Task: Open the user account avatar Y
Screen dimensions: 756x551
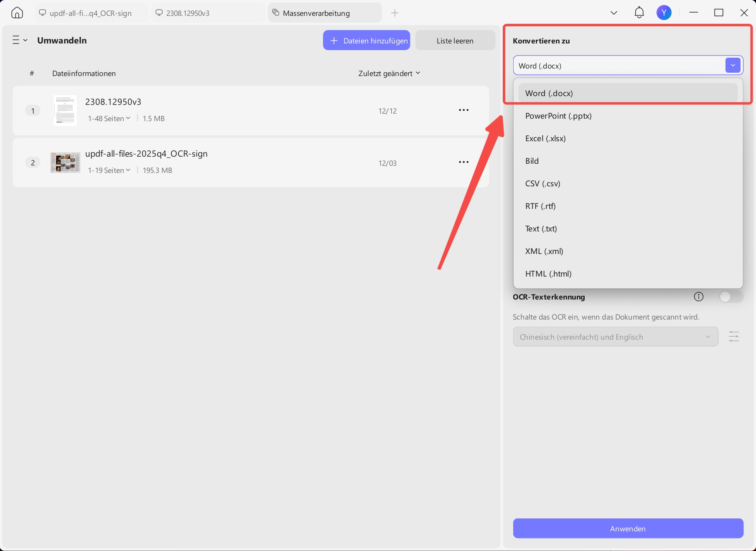Action: pos(664,13)
